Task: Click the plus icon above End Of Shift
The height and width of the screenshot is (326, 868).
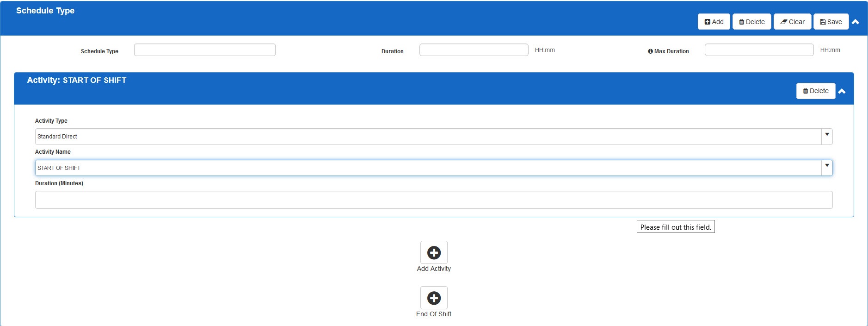Action: (x=433, y=298)
